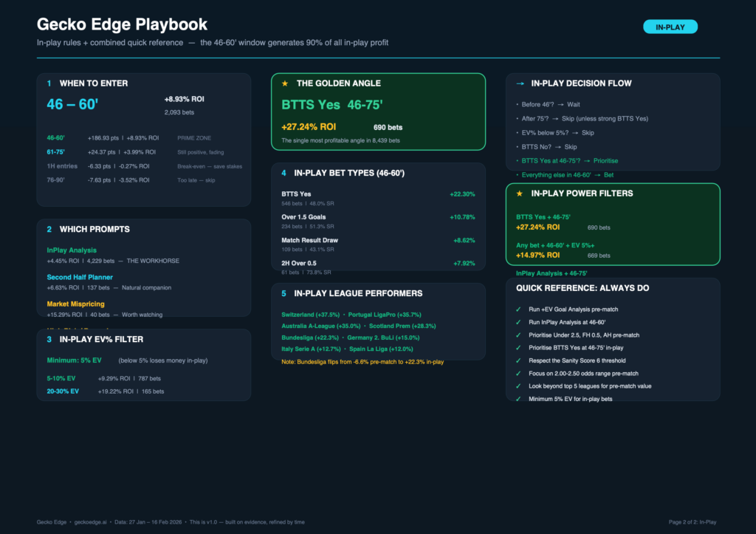Click the arrow icon beside In-Play Decision Flow
This screenshot has height=534, width=756.
coord(520,83)
